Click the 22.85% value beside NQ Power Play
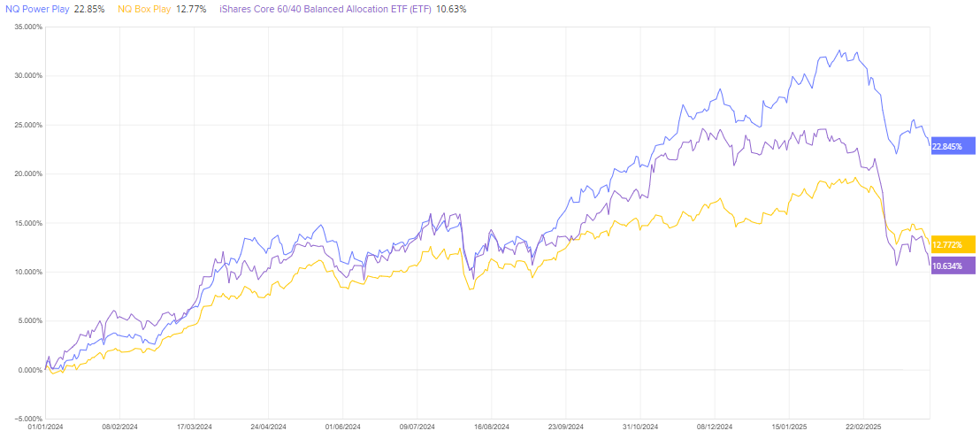 coord(88,9)
